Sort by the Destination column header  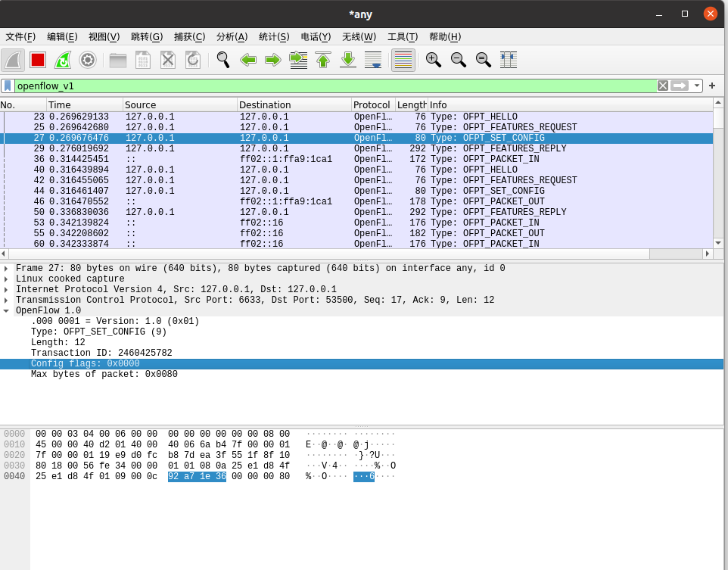coord(295,105)
